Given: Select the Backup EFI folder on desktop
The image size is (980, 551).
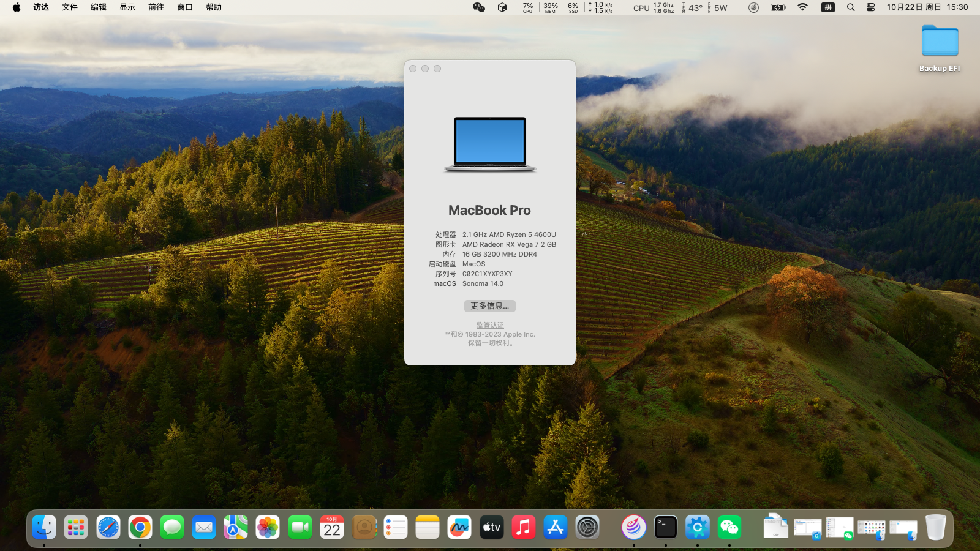Looking at the screenshot, I should [x=940, y=49].
